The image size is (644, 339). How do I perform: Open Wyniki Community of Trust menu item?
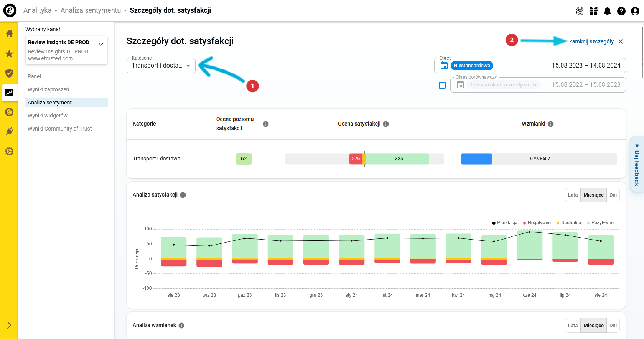point(59,129)
